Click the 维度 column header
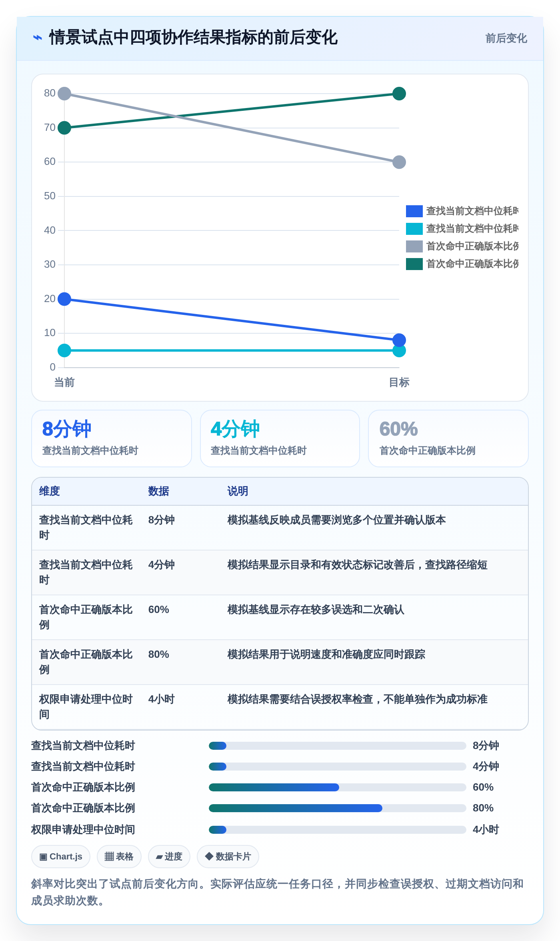The width and height of the screenshot is (560, 941). pyautogui.click(x=50, y=491)
